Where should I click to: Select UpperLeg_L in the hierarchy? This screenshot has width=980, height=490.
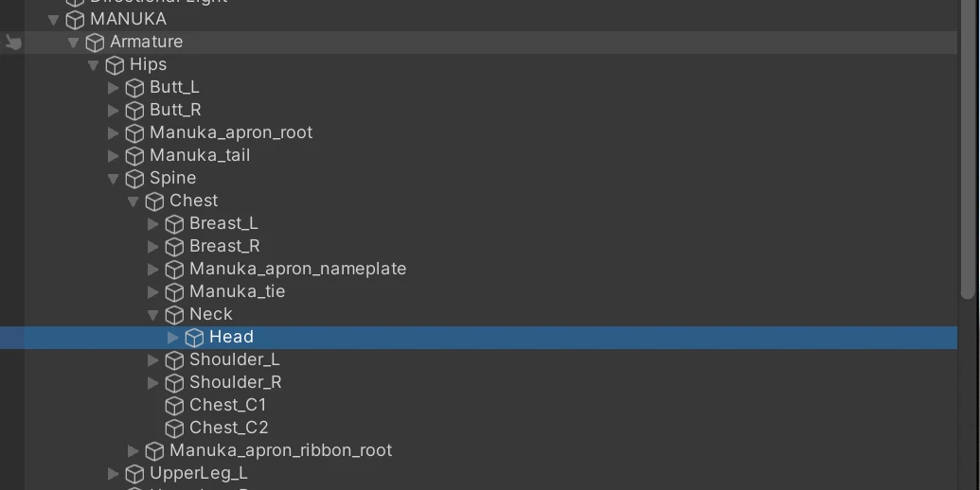198,474
